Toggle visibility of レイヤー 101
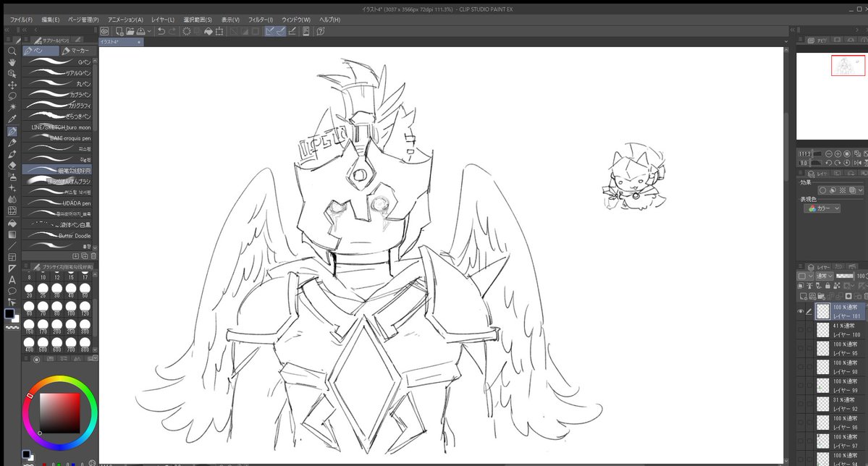This screenshot has height=466, width=868. pyautogui.click(x=801, y=312)
